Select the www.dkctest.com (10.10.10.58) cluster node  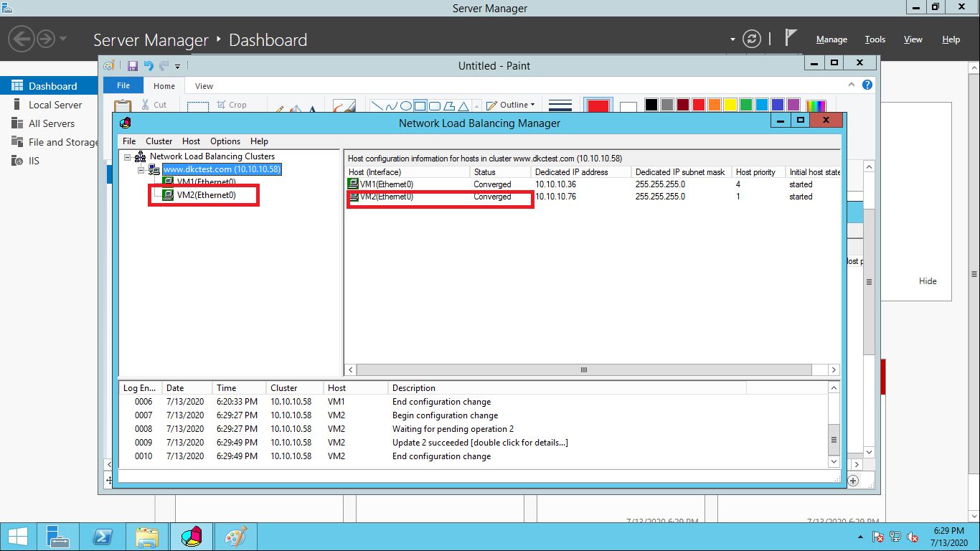pos(221,169)
